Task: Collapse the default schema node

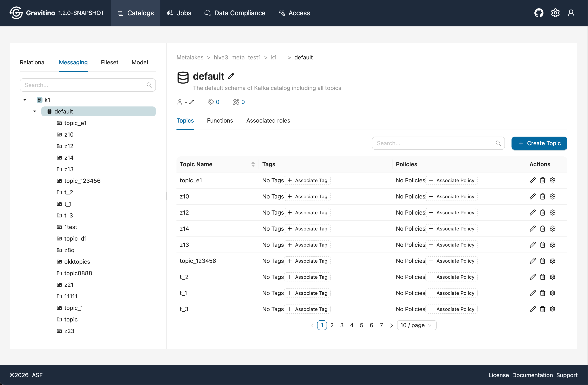Action: point(35,112)
